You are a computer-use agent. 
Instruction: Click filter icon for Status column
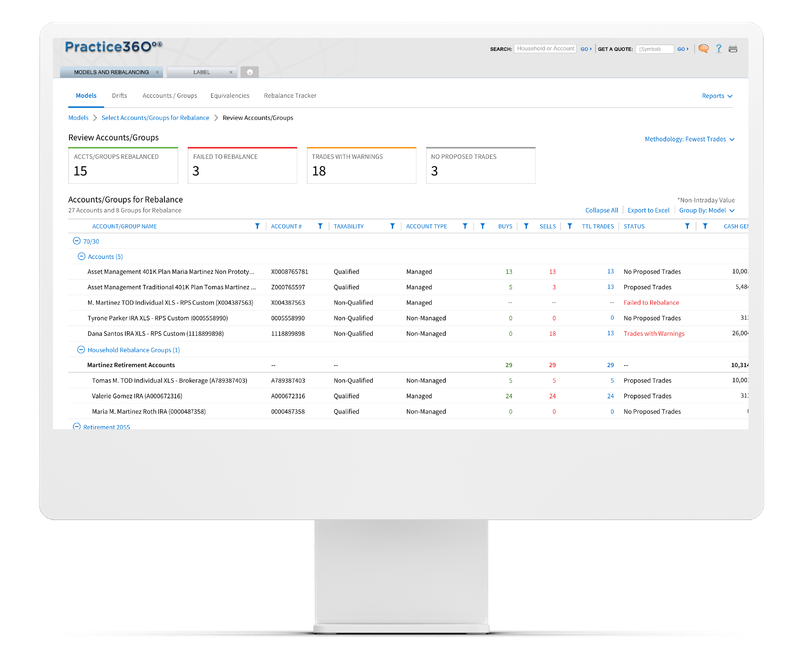pyautogui.click(x=687, y=226)
